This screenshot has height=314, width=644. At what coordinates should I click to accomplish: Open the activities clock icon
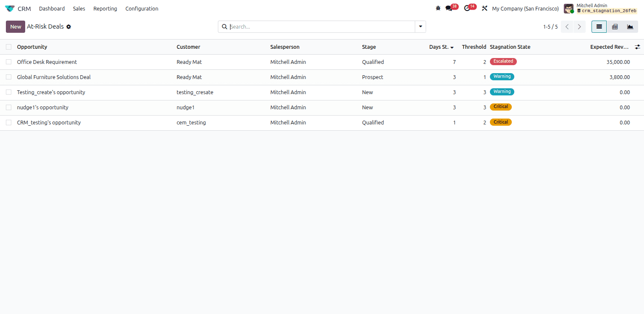pyautogui.click(x=467, y=8)
